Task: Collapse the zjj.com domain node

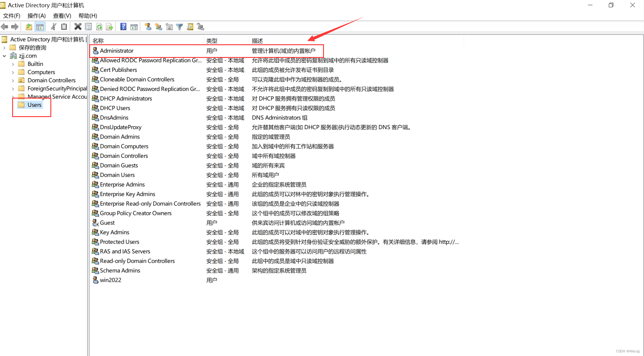Action: 4,56
